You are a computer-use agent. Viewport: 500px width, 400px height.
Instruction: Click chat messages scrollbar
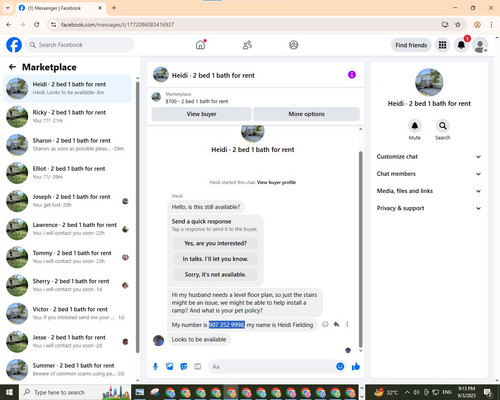pyautogui.click(x=360, y=249)
